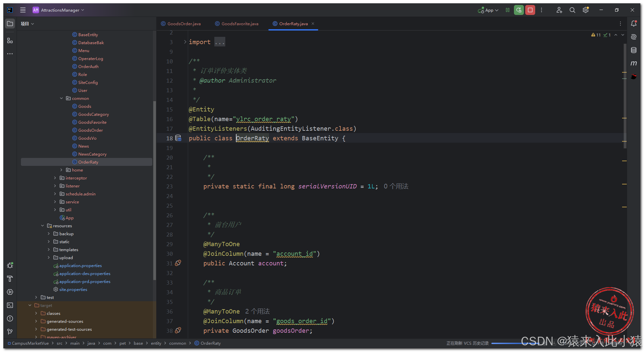This screenshot has height=352, width=644.
Task: Click the warnings count indicator
Action: pyautogui.click(x=596, y=35)
